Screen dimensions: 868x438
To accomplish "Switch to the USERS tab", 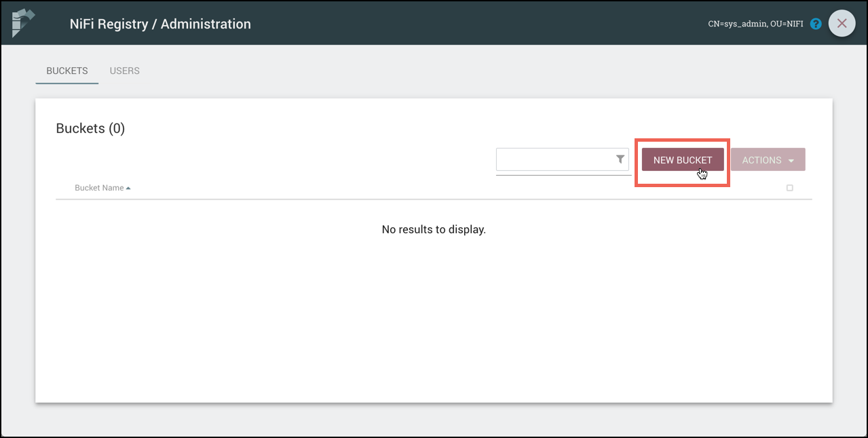I will pos(124,71).
